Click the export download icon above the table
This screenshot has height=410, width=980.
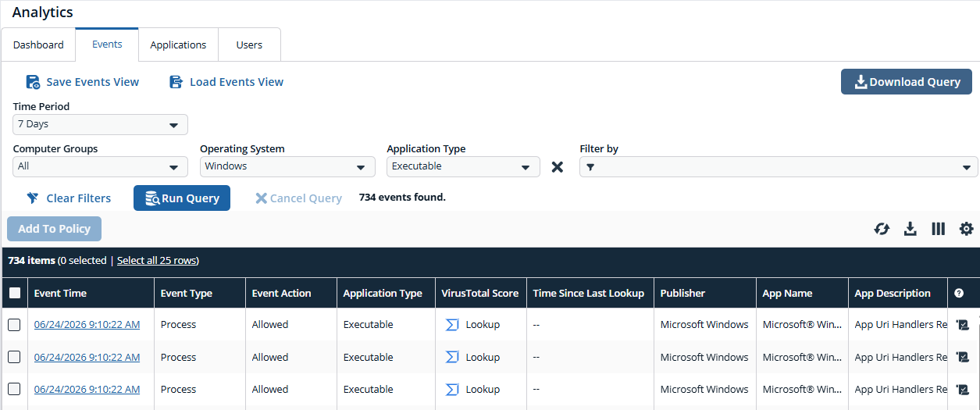(910, 229)
